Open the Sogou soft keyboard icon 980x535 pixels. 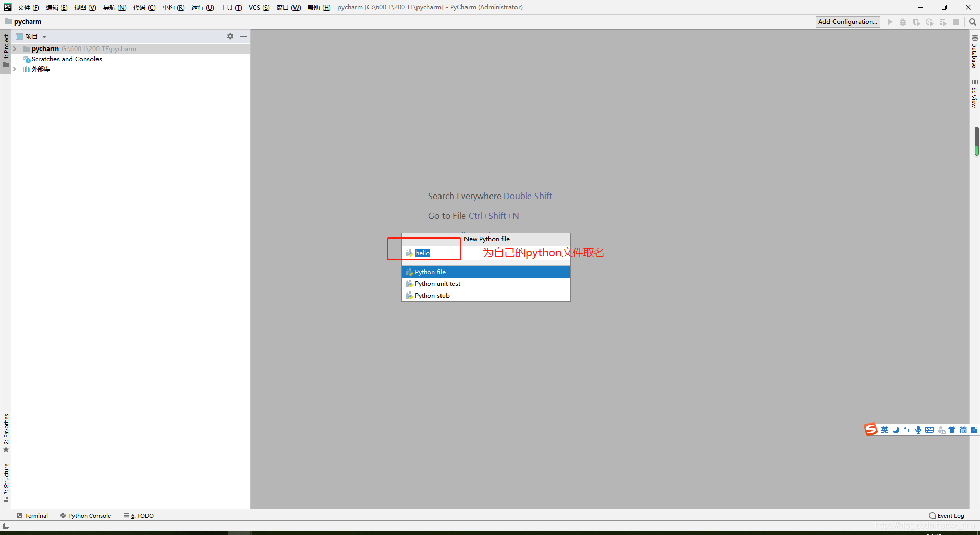coord(929,430)
